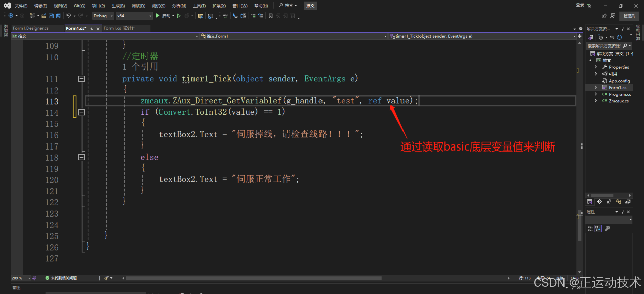
Task: Click the 启动 start debugging button
Action: click(163, 16)
